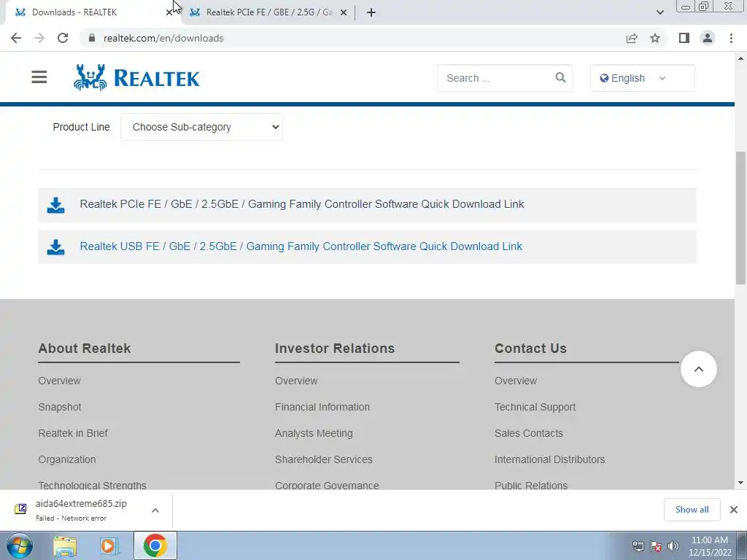
Task: Open Overview under About Realtek
Action: pos(60,381)
